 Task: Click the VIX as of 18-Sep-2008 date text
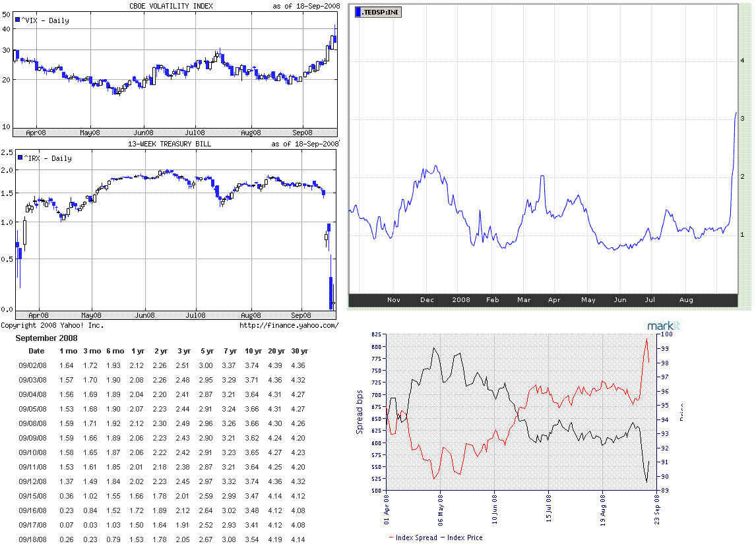click(306, 6)
